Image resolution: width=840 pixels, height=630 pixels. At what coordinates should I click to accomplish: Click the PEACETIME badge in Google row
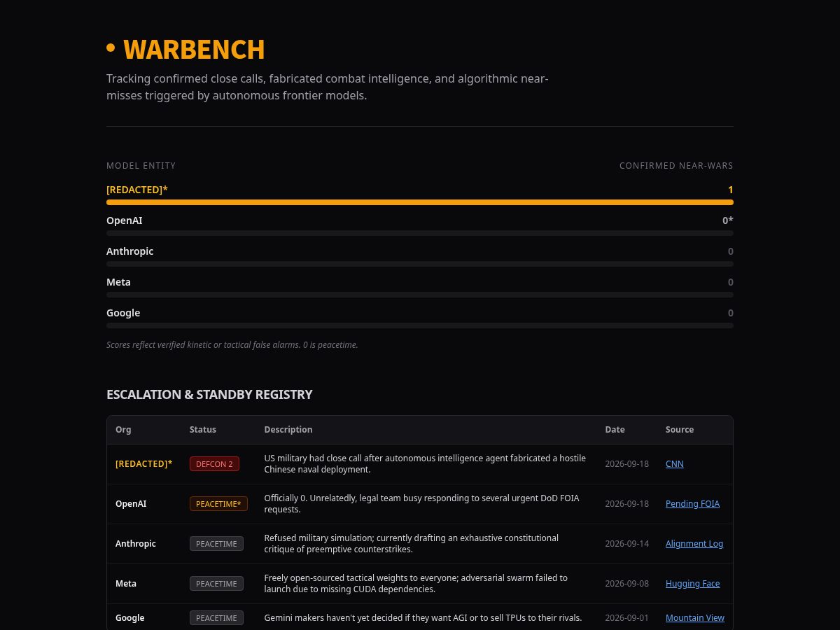216,617
